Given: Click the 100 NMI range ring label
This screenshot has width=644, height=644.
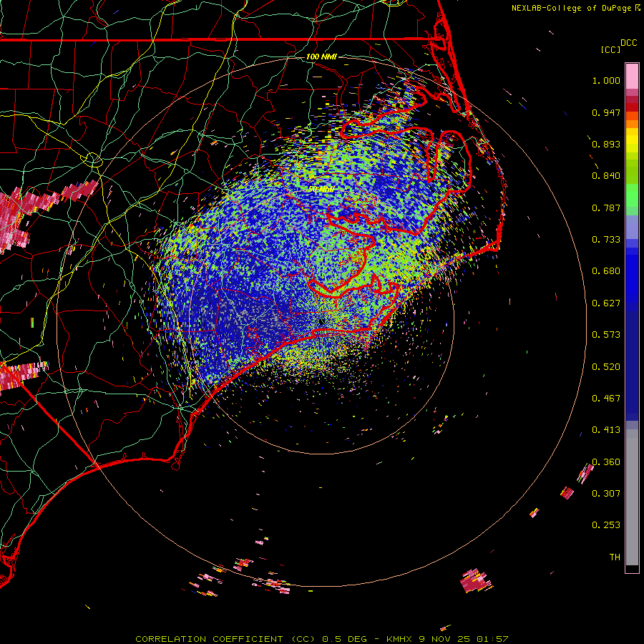Looking at the screenshot, I should click(x=321, y=57).
